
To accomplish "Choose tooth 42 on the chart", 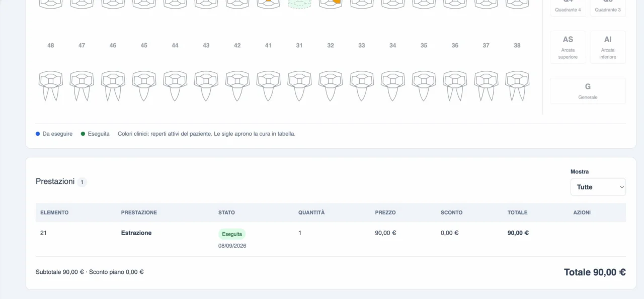I will [237, 86].
